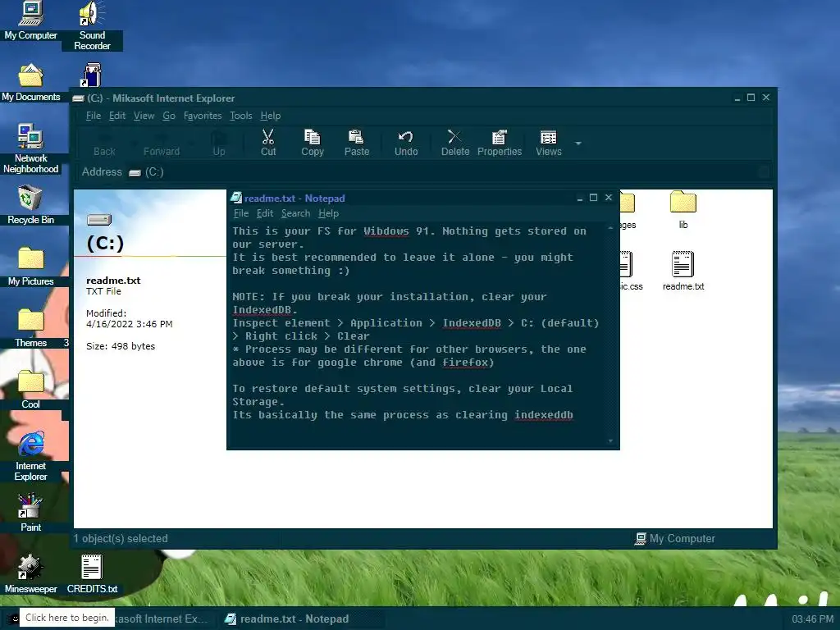The height and width of the screenshot is (630, 840).
Task: Open the Explorer File menu
Action: [94, 116]
